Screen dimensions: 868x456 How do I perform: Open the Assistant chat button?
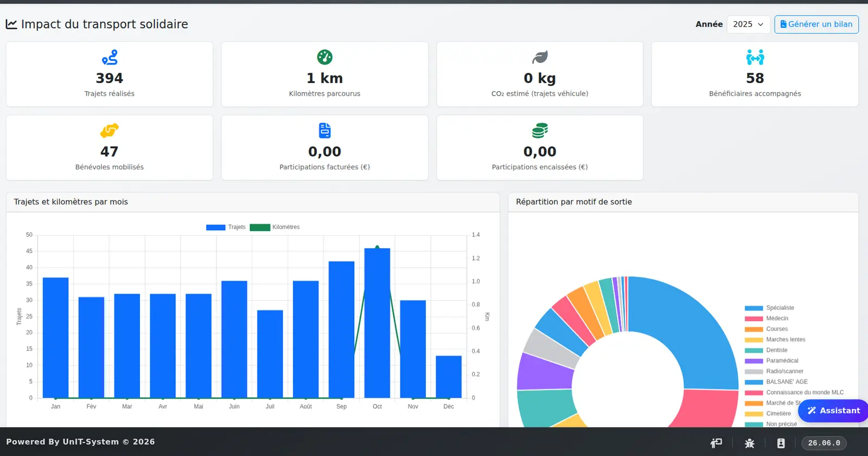[833, 411]
